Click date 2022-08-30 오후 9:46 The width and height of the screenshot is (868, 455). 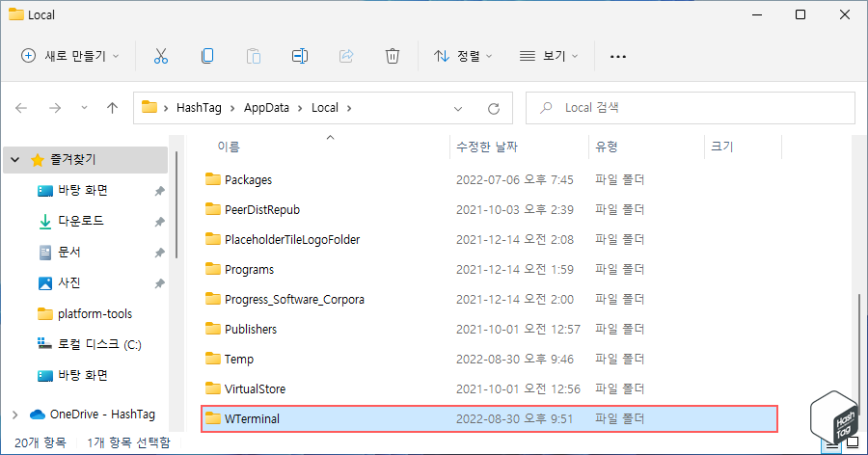pos(515,360)
